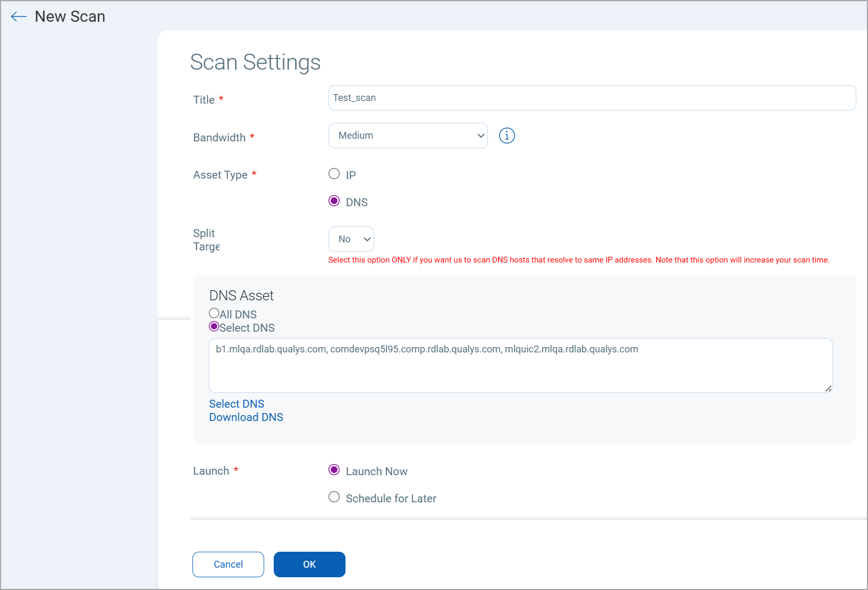Grab the DNS text area resize handle
Screen dimensions: 868x590
coord(828,389)
